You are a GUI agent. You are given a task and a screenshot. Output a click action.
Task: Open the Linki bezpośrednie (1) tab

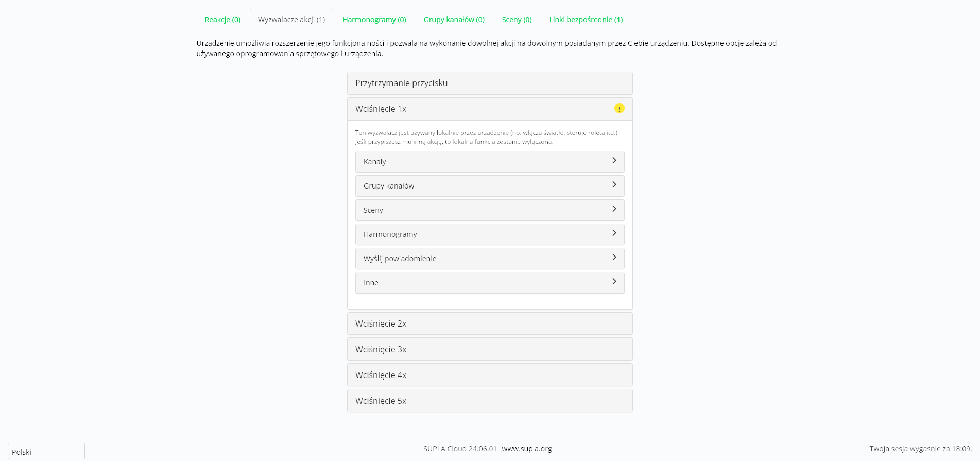click(x=586, y=20)
